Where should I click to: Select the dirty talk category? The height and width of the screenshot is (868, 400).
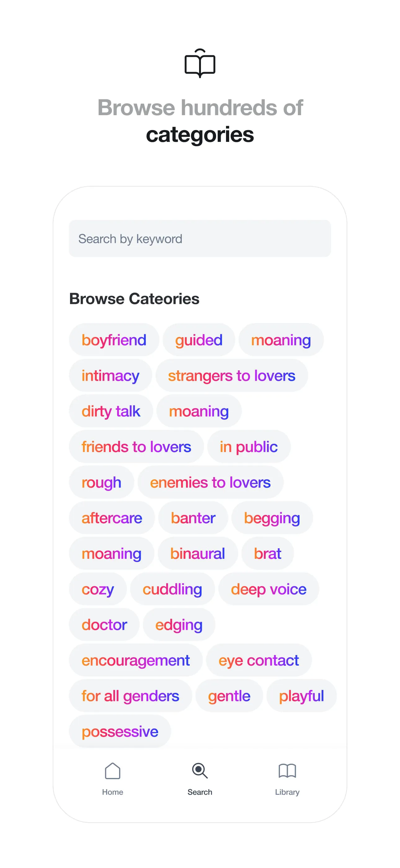click(111, 411)
